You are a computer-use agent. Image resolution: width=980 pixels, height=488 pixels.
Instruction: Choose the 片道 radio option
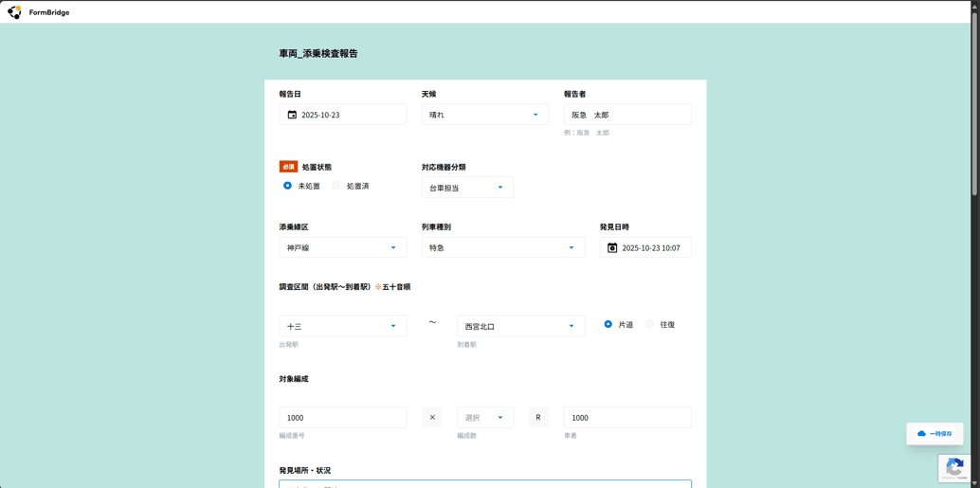(x=608, y=324)
